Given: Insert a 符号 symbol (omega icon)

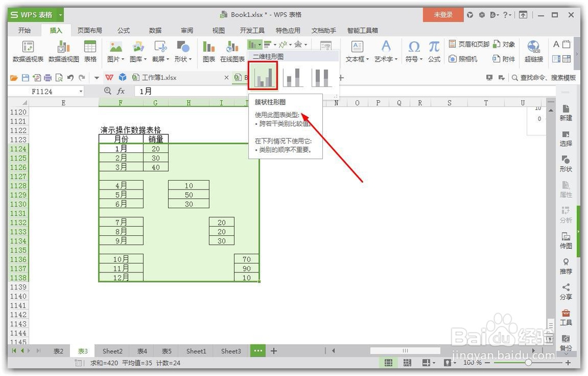Looking at the screenshot, I should click(414, 51).
